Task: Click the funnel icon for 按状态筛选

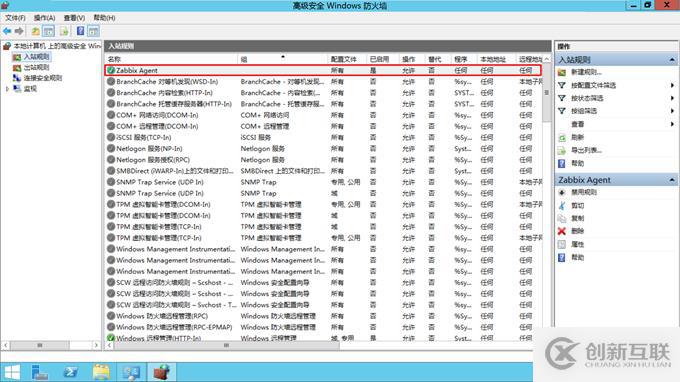Action: (562, 98)
